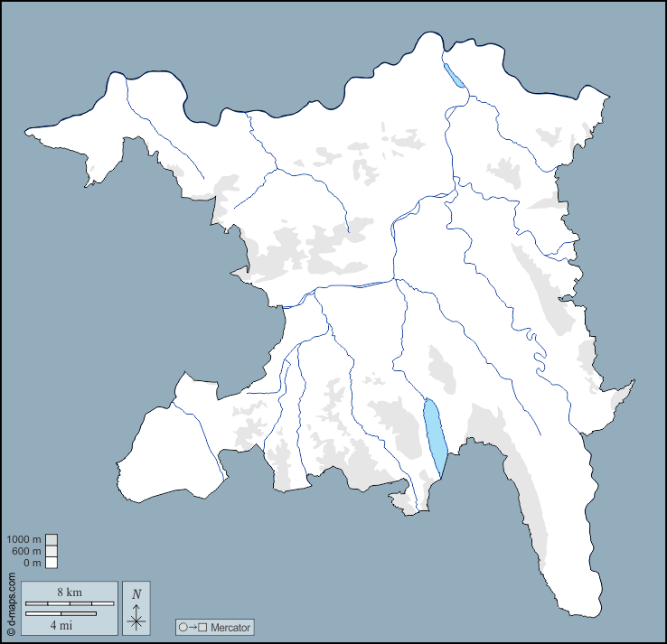
Task: Click the d-maps.com copyright text
Action: pyautogui.click(x=12, y=603)
